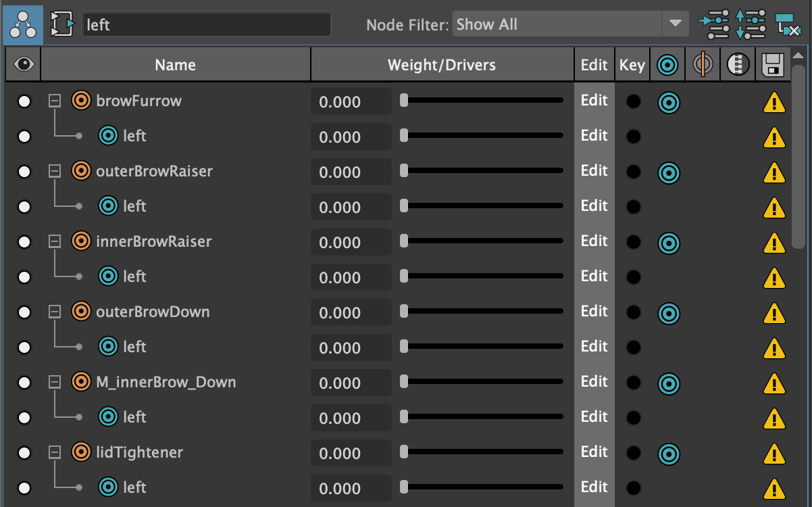The width and height of the screenshot is (812, 507).
Task: Collapse the browFurrow group
Action: pyautogui.click(x=55, y=101)
